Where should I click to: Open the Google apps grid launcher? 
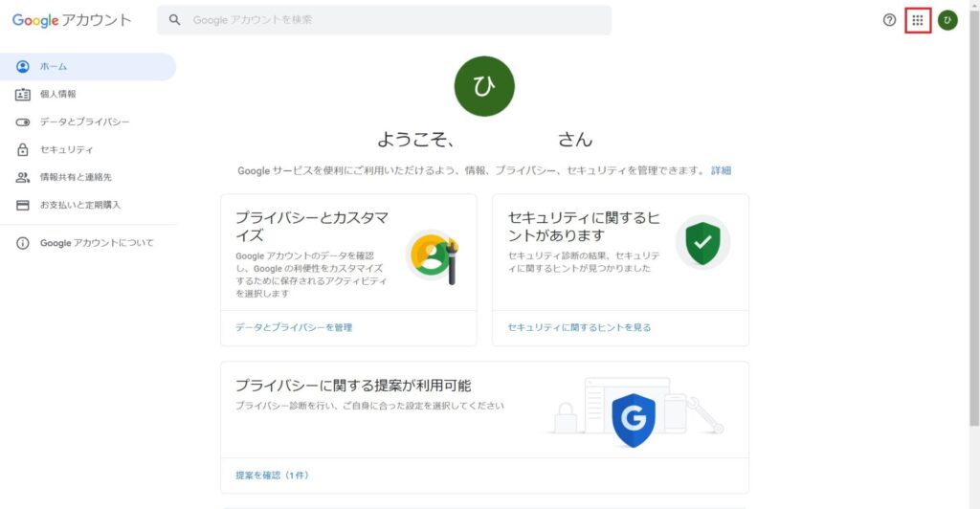tap(917, 20)
